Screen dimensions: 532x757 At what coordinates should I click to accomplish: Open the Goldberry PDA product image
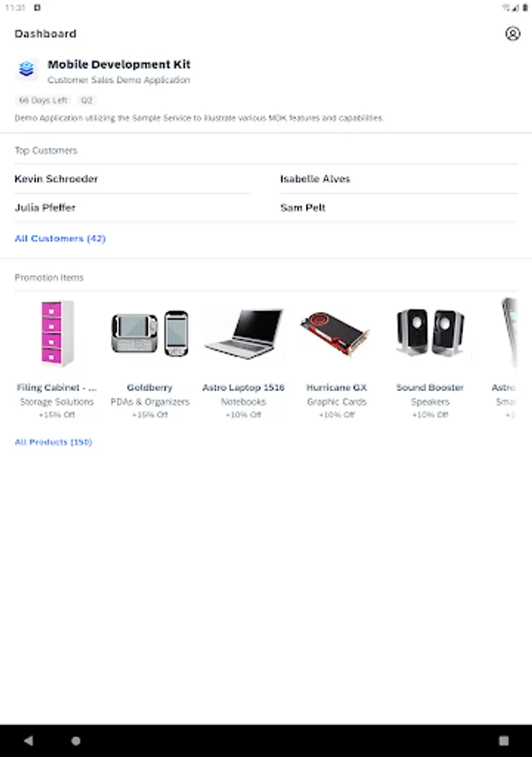[x=150, y=333]
